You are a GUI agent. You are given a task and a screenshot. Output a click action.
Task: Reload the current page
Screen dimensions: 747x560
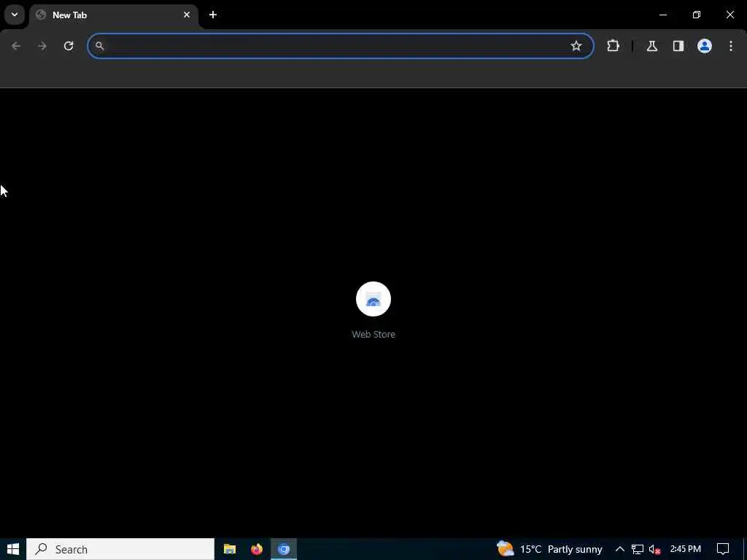click(x=69, y=46)
